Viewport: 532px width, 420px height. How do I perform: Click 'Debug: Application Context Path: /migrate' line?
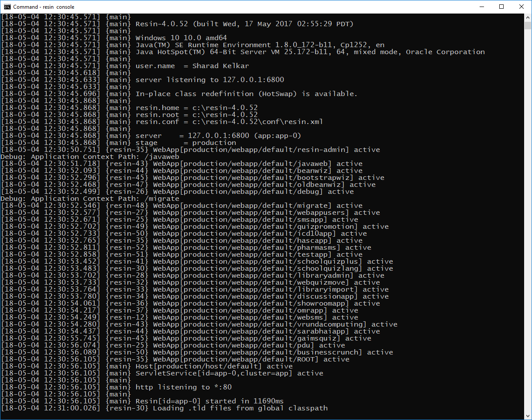(90, 199)
